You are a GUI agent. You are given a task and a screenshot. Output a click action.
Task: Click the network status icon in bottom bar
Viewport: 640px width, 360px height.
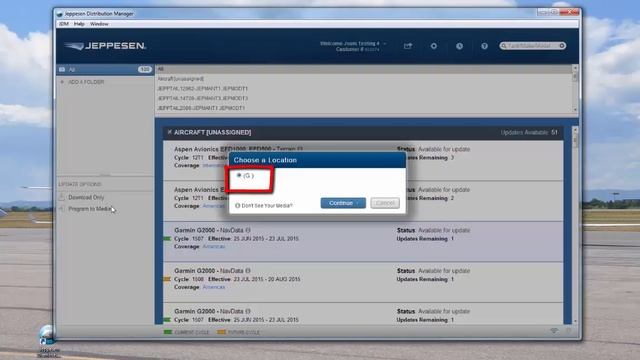tap(554, 331)
